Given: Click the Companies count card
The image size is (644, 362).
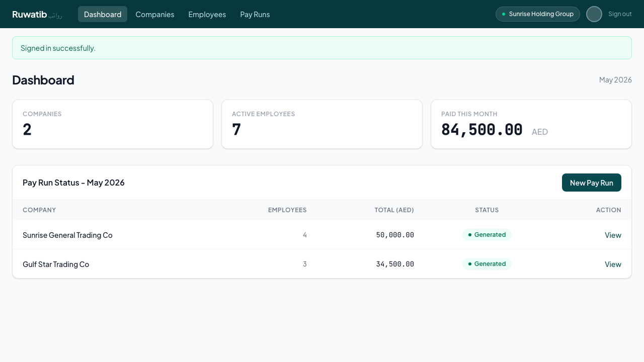Looking at the screenshot, I should click(113, 124).
